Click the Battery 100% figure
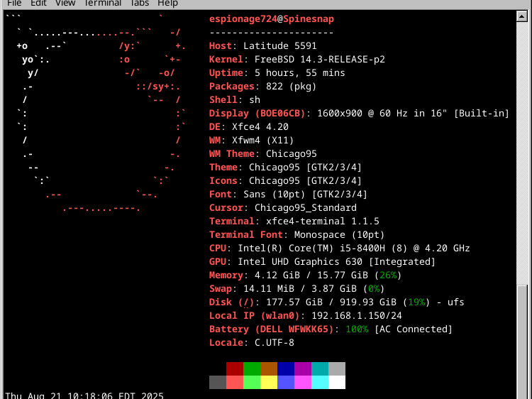 coord(357,329)
